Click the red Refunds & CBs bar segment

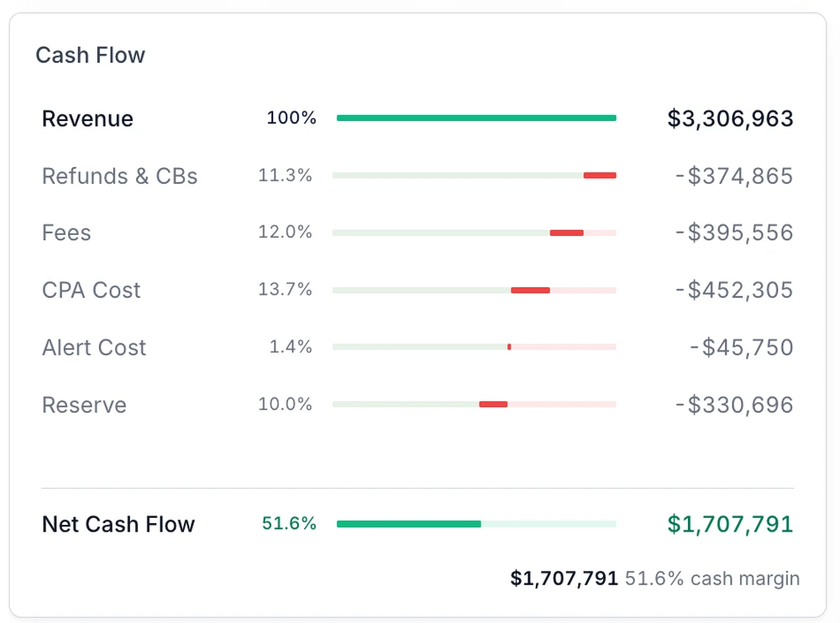click(x=600, y=175)
